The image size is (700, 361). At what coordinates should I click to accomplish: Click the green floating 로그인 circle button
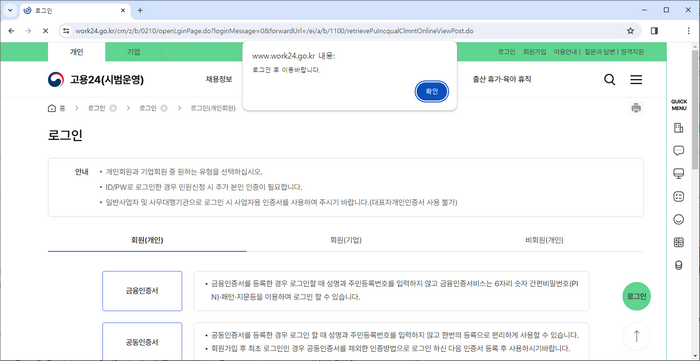pos(637,296)
